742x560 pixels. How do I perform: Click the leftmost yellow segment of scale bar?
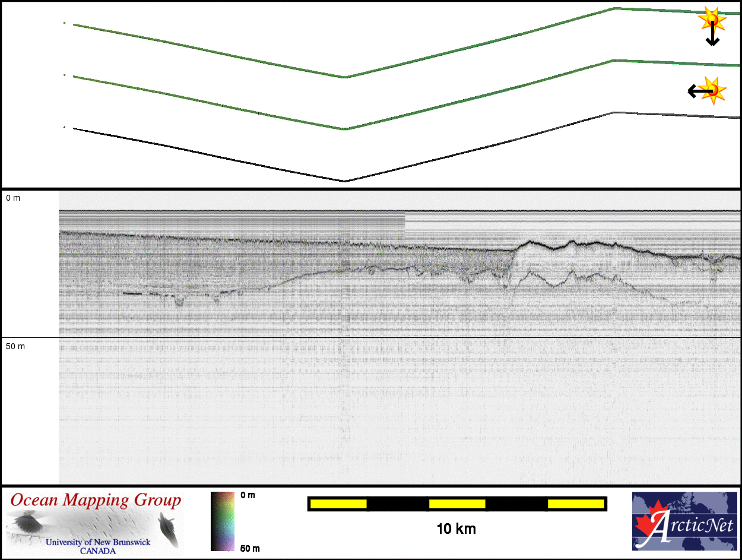tap(338, 504)
